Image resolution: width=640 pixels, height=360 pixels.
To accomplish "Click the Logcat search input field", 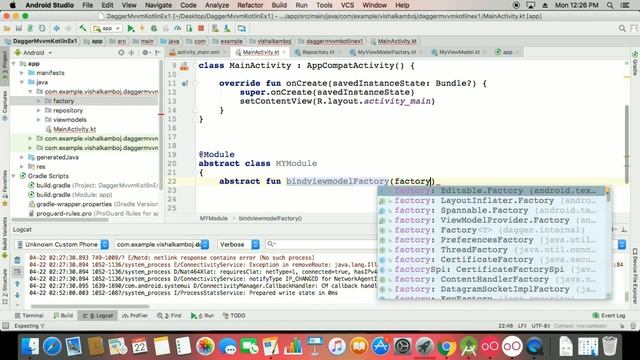I will 320,244.
